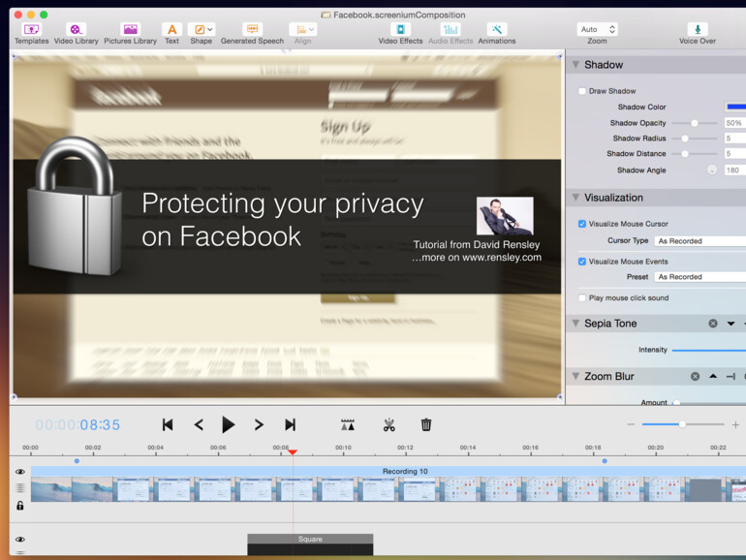Click the Recording track drag handle
Image resolution: width=746 pixels, height=560 pixels.
20,487
